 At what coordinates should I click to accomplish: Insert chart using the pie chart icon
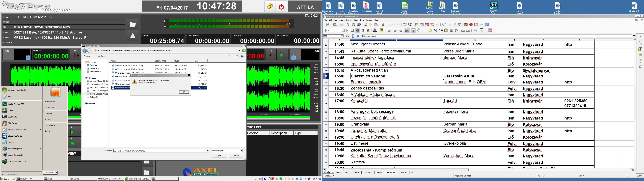pos(471,24)
